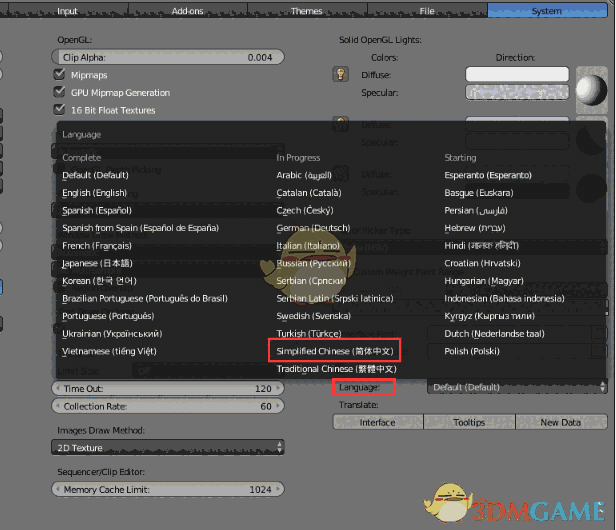Switch to the Add-ons tab
Image resolution: width=616 pixels, height=530 pixels.
187,11
